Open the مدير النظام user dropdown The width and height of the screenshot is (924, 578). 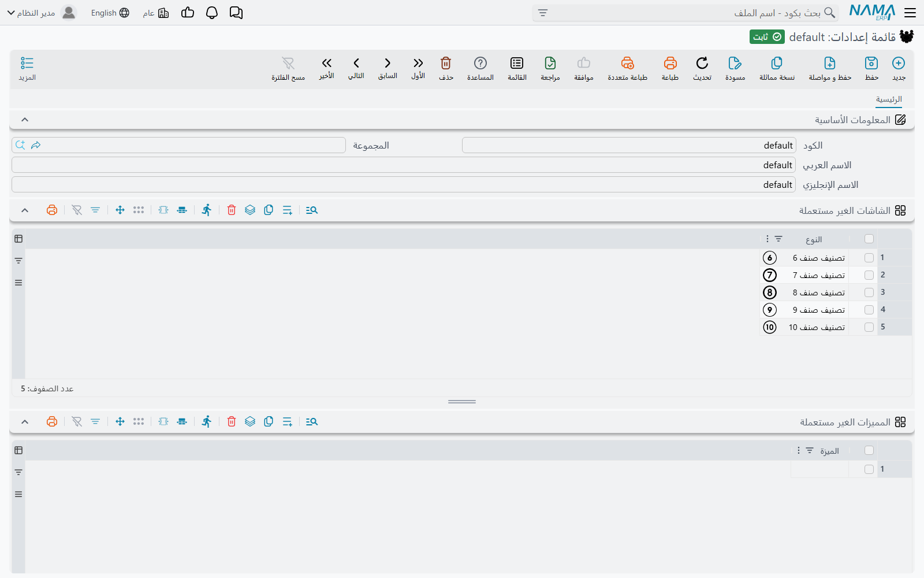pyautogui.click(x=42, y=13)
